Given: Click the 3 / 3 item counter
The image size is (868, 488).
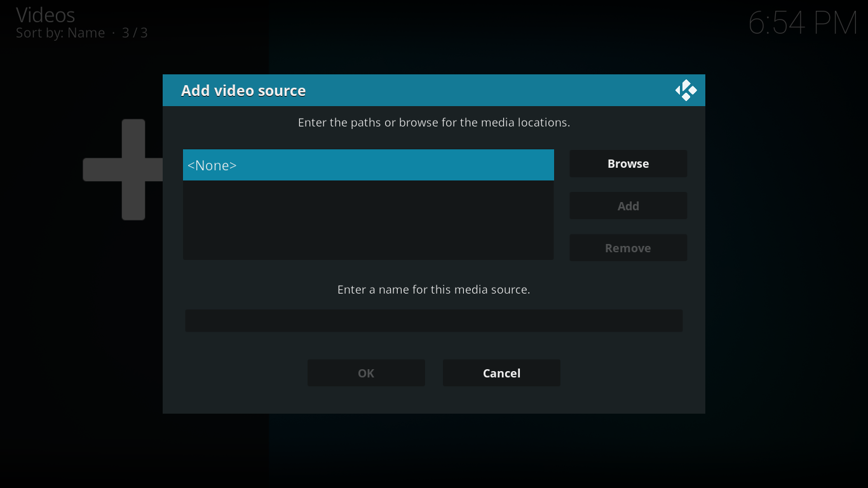Looking at the screenshot, I should pyautogui.click(x=135, y=33).
